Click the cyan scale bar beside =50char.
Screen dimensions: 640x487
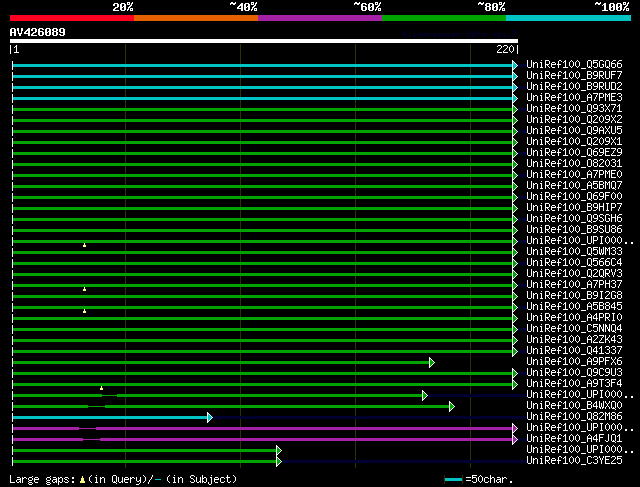point(453,480)
